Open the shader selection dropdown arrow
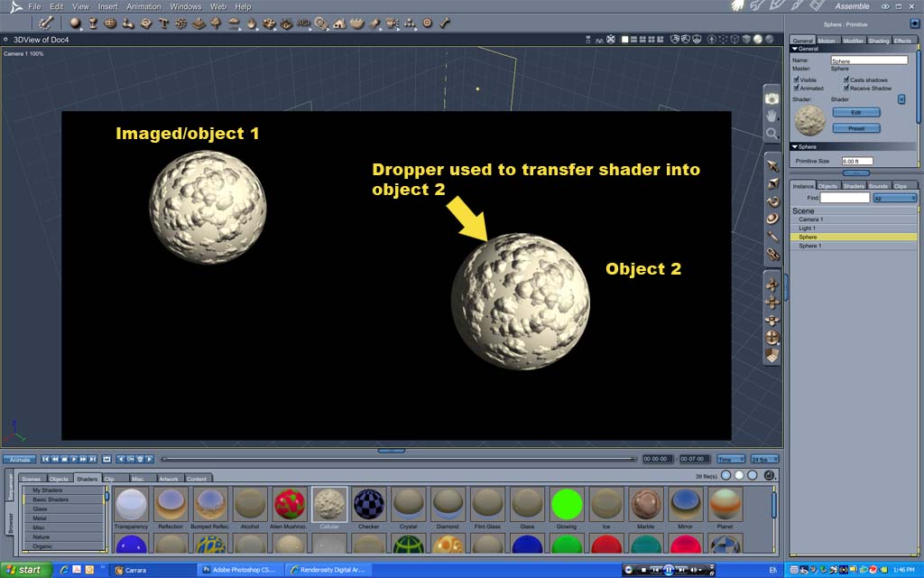Image resolution: width=924 pixels, height=578 pixels. pos(901,99)
